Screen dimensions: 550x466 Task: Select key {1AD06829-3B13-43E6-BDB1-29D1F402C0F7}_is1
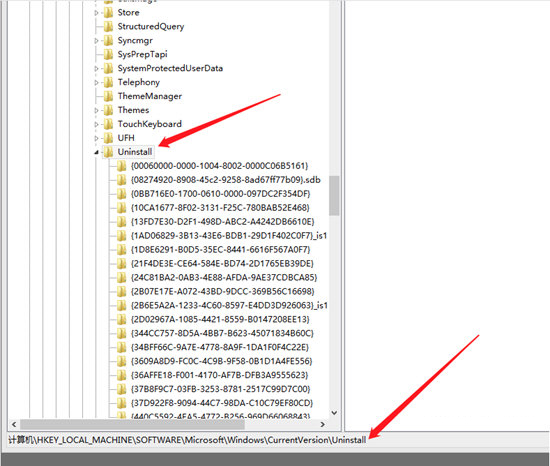[x=229, y=236]
